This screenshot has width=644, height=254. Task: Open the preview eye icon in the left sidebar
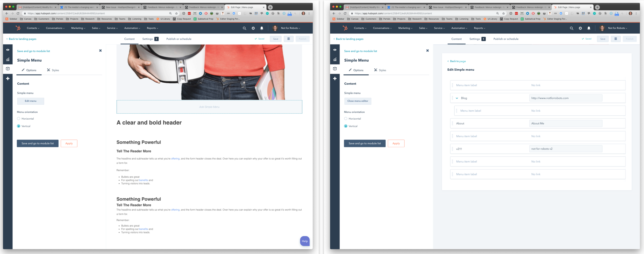(8, 50)
